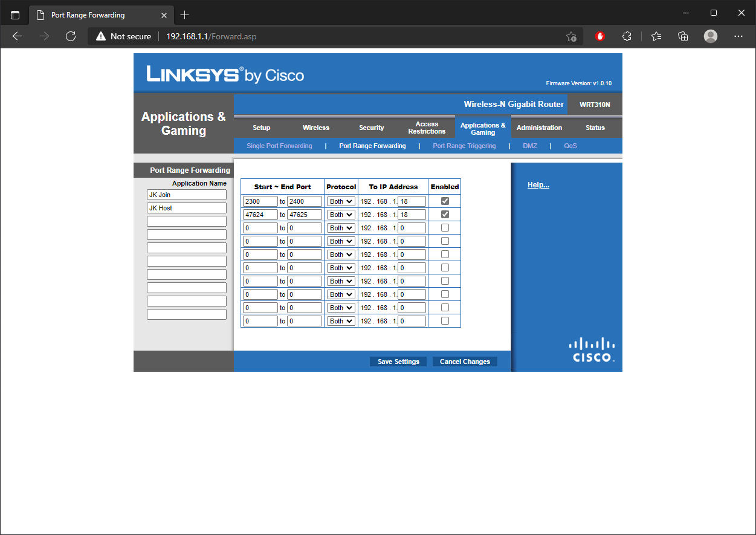This screenshot has height=535, width=756.
Task: Open the Collections icon in toolbar
Action: point(683,36)
